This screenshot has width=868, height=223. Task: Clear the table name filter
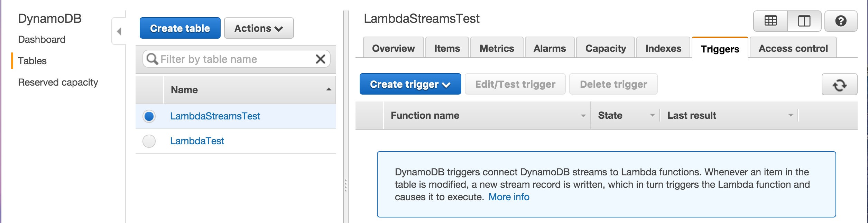pyautogui.click(x=321, y=59)
